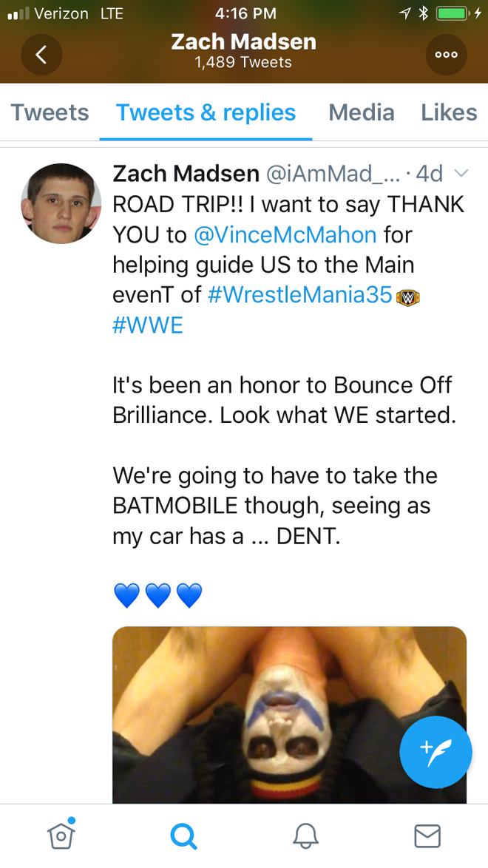
Task: Open the Notifications bell
Action: (x=305, y=835)
